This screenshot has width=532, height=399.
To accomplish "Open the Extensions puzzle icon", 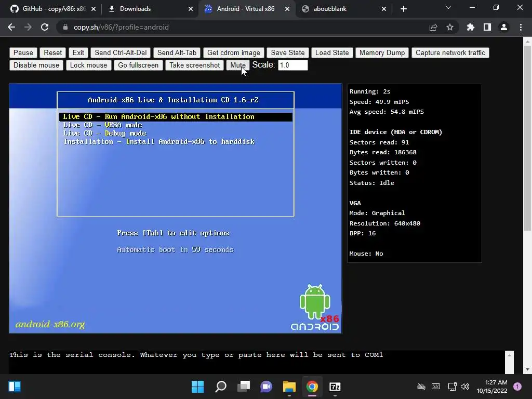I will (470, 27).
